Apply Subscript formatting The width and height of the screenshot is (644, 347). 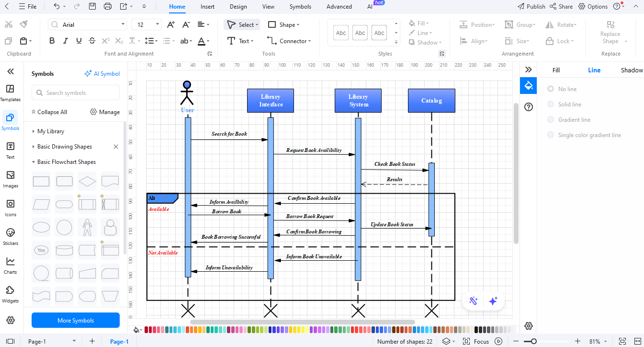coord(119,41)
